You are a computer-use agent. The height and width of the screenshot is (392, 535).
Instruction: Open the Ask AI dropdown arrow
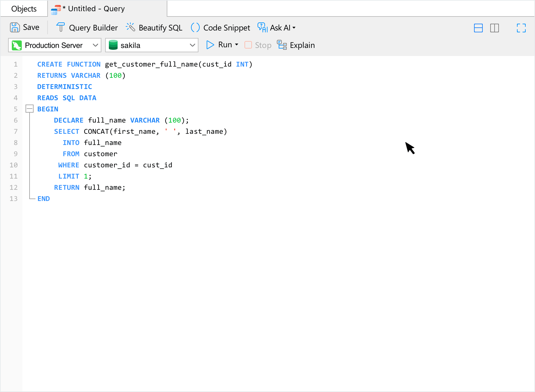tap(294, 28)
